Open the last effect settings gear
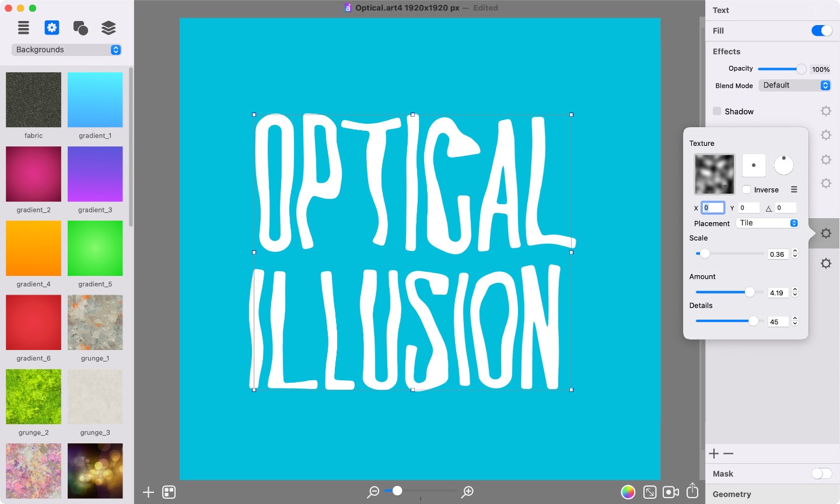 click(x=826, y=263)
